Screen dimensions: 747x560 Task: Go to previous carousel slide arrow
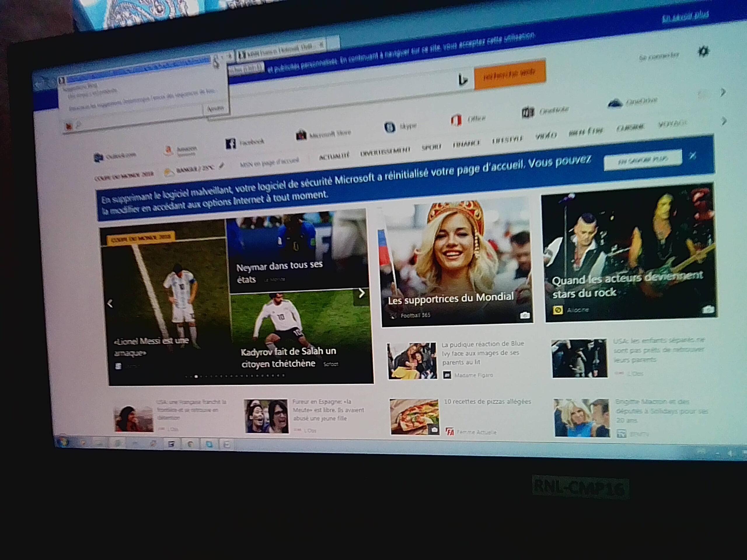pyautogui.click(x=110, y=304)
